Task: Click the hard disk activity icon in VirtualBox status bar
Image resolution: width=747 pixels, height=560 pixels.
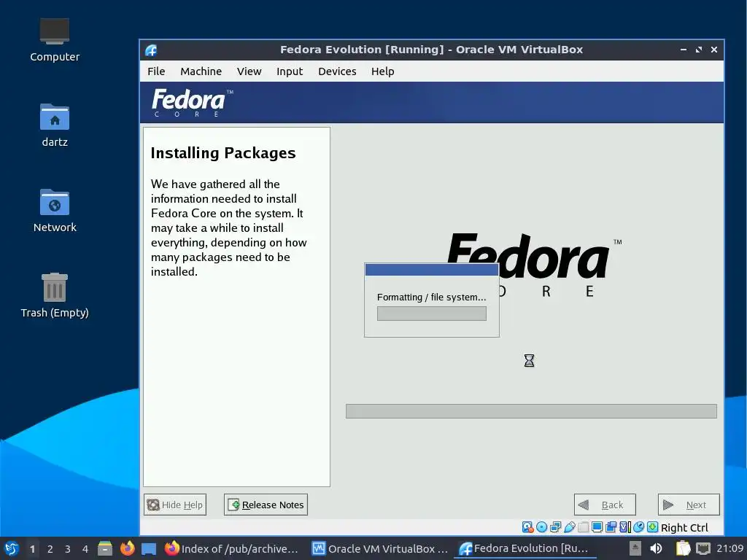Action: click(x=527, y=527)
